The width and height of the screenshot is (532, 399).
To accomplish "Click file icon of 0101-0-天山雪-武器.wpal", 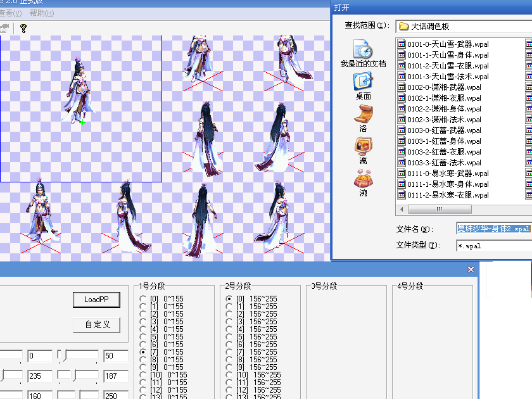I will [402, 44].
